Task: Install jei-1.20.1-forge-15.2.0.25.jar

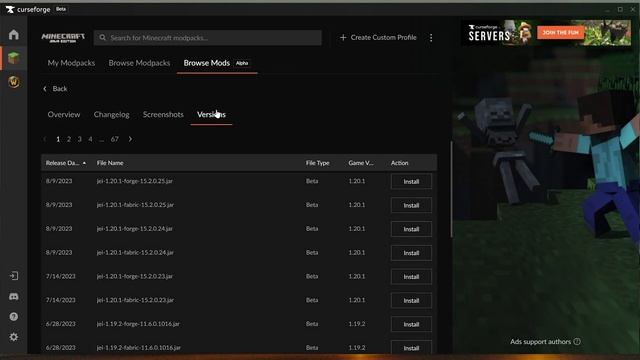Action: (x=411, y=182)
